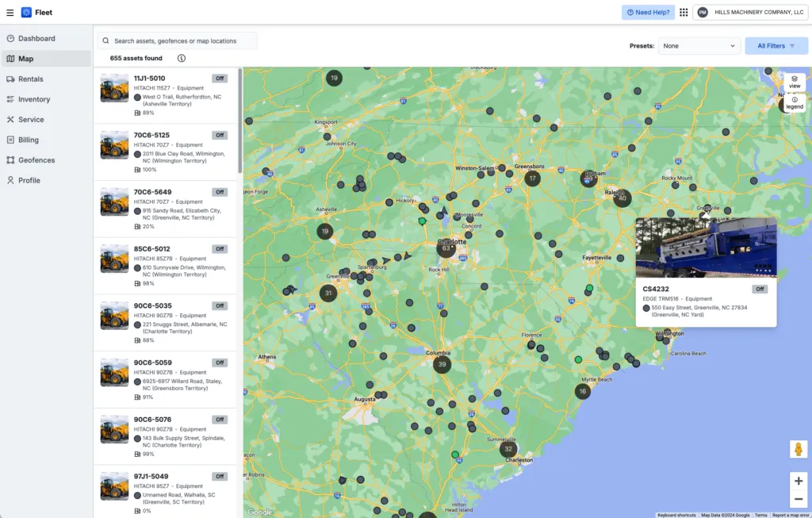This screenshot has width=812, height=518.
Task: Click the app grid waffle icon near Need Help
Action: pyautogui.click(x=683, y=12)
